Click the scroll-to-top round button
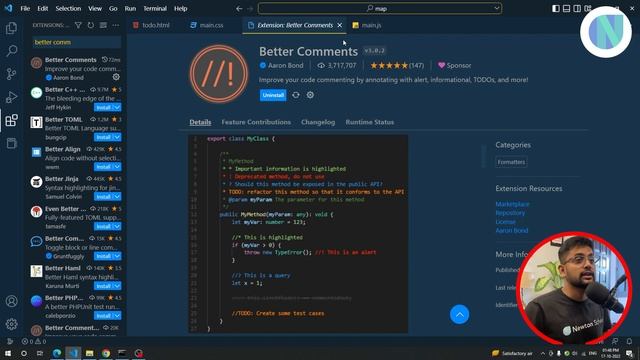 [460, 315]
